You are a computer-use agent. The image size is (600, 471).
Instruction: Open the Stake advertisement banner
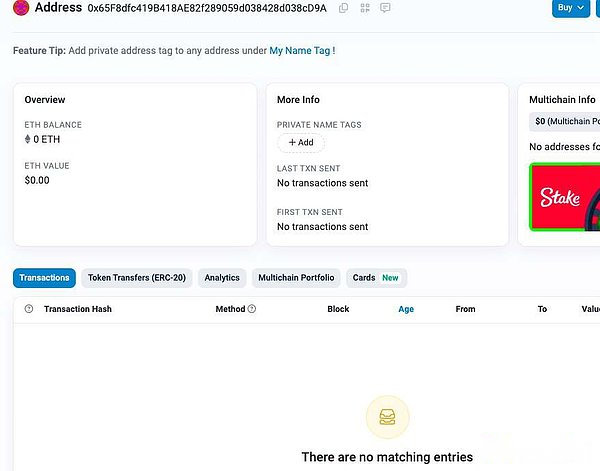564,197
